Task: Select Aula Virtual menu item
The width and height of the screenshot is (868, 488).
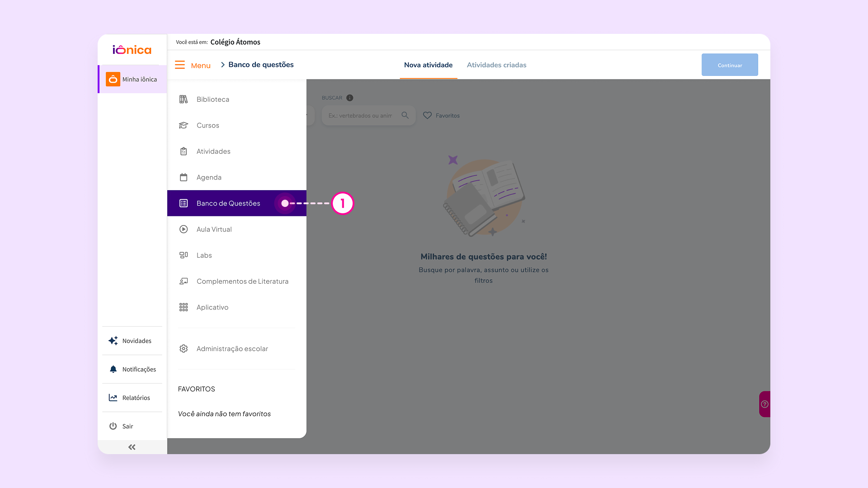Action: [x=237, y=229]
